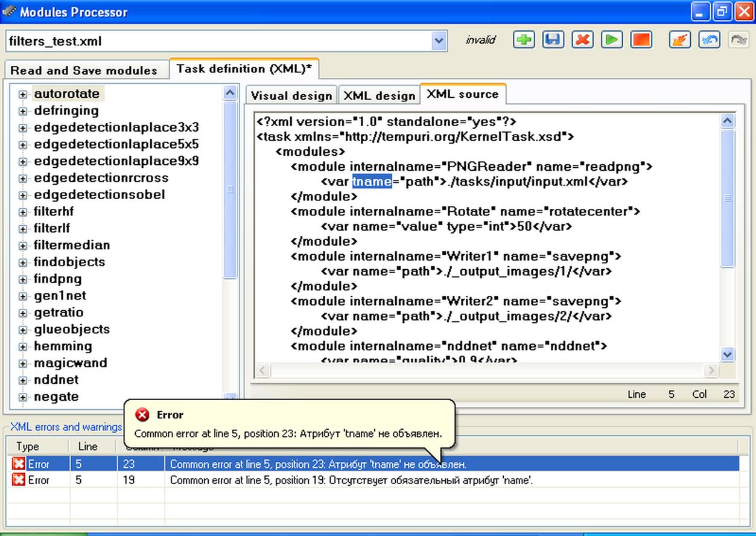Click the red error icon in the column 19 row

point(19,480)
